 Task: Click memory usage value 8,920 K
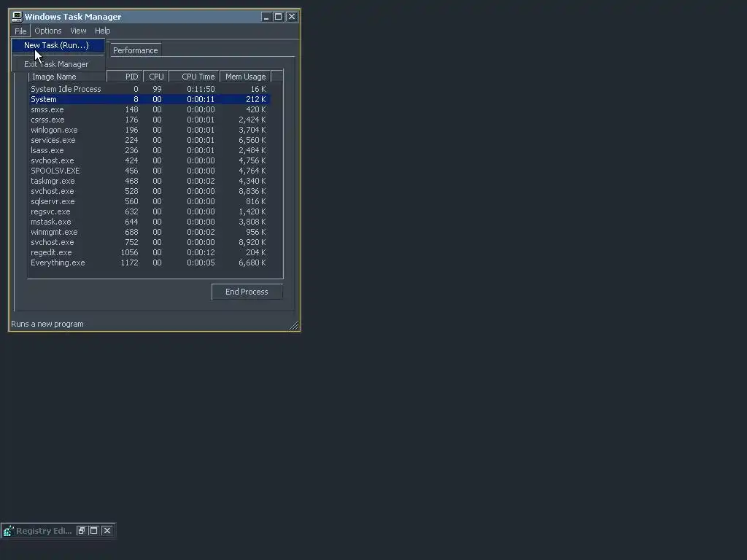[x=252, y=242]
